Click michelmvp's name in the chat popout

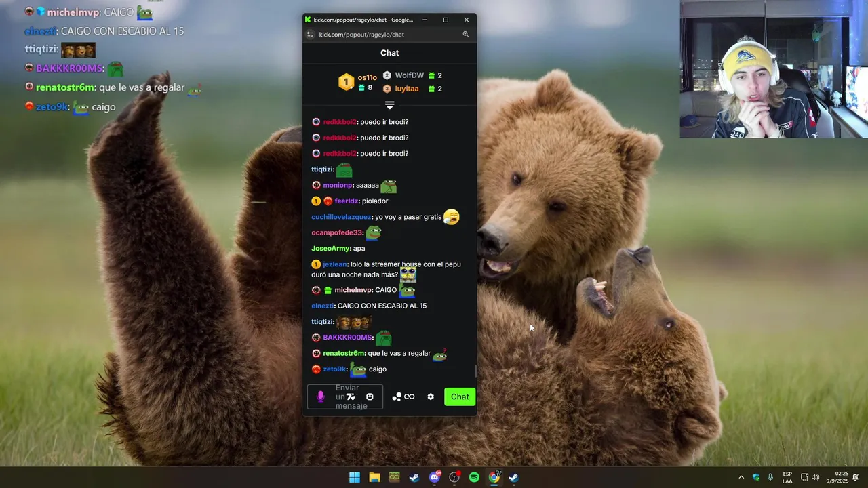pos(353,290)
